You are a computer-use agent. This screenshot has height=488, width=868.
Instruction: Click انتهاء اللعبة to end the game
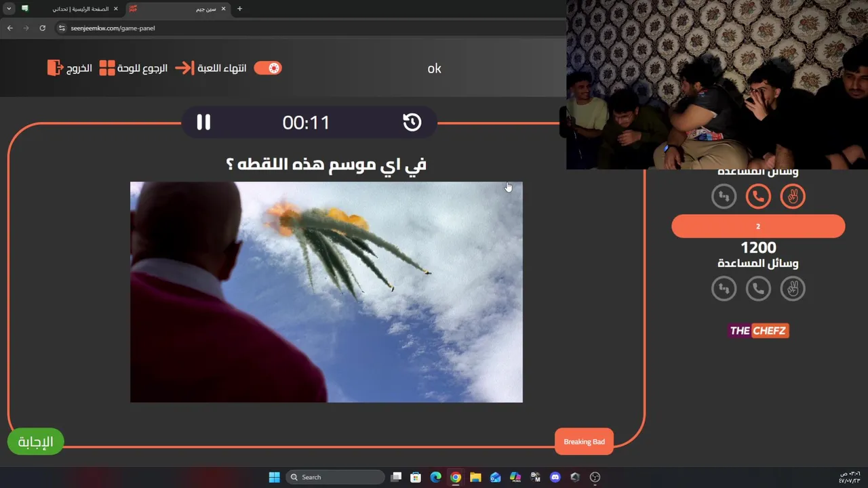click(222, 68)
